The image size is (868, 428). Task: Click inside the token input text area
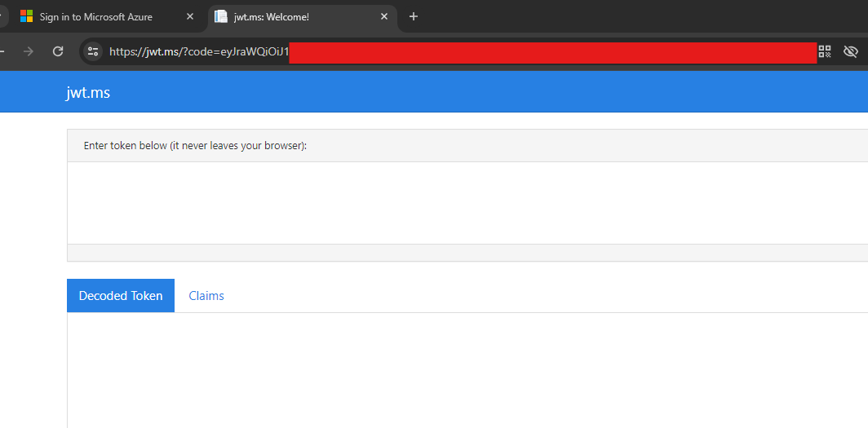click(x=467, y=203)
